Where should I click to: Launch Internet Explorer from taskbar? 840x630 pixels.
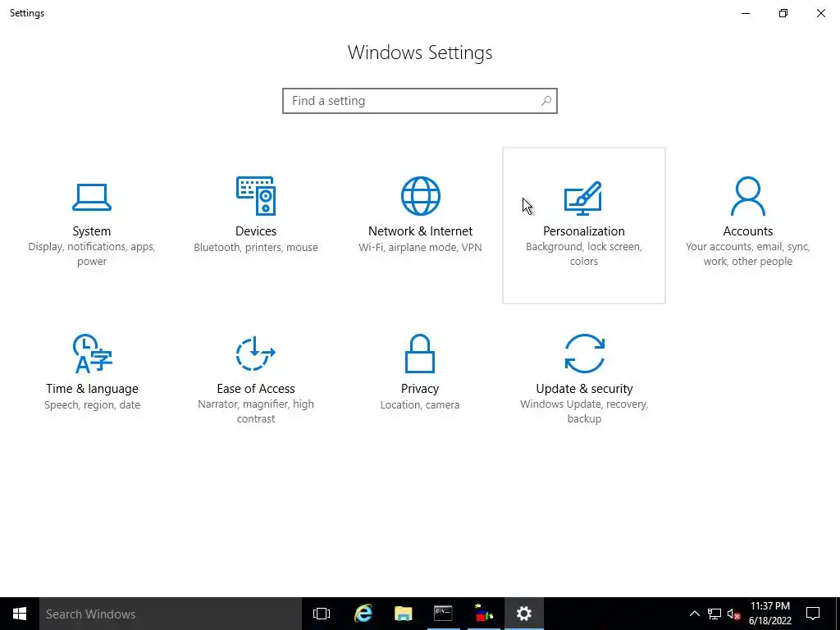tap(363, 614)
